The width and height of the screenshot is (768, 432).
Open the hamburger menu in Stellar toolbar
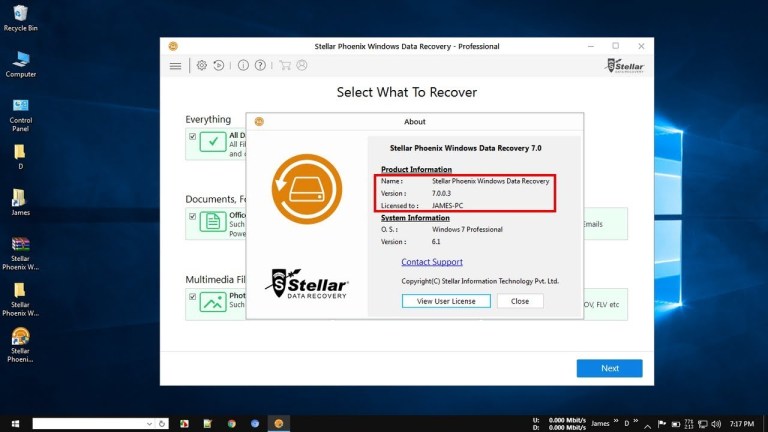[x=175, y=66]
